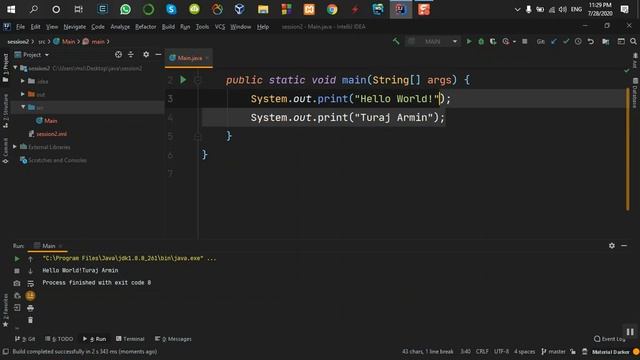Screen dimensions: 640x360
Task: Click the profiler run icon in toolbar
Action: pyautogui.click(x=506, y=41)
